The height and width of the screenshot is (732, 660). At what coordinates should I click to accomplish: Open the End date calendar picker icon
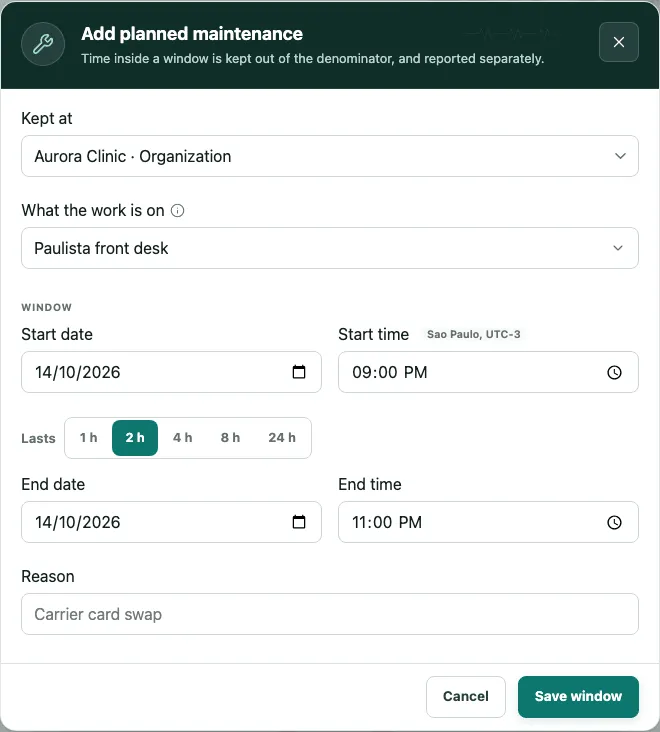(x=299, y=522)
